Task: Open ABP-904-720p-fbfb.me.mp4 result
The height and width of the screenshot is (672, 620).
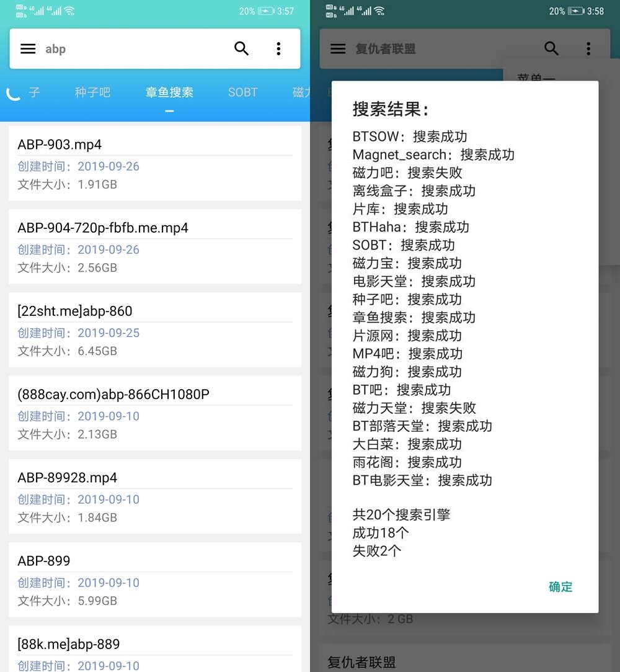Action: (x=155, y=246)
